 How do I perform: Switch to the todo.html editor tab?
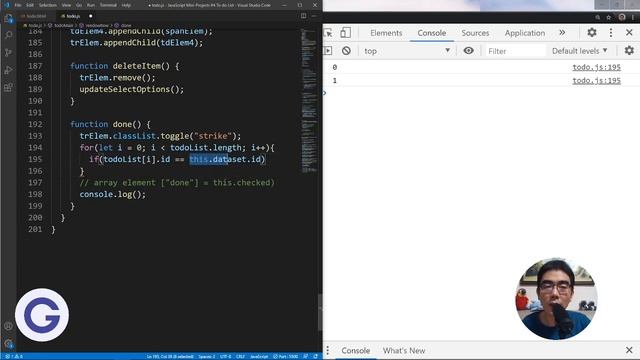tap(35, 16)
